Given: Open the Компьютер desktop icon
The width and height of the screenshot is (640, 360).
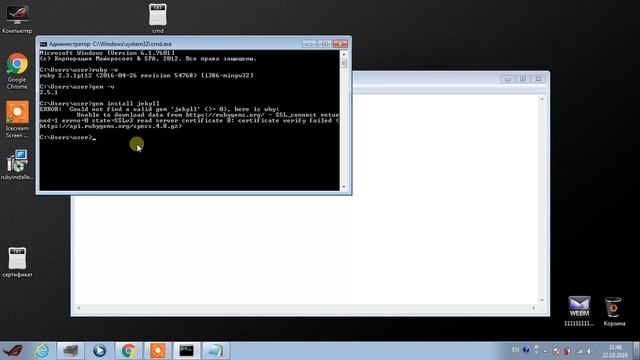Looking at the screenshot, I should pyautogui.click(x=17, y=18).
